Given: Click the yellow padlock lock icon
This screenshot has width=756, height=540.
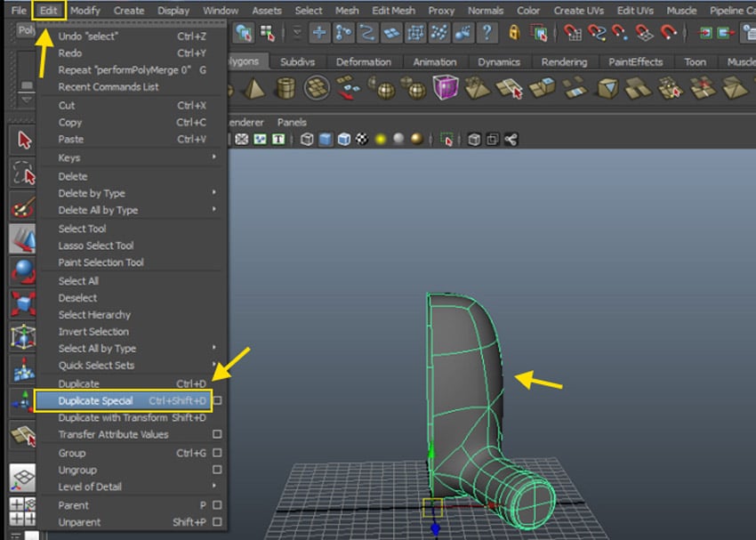Looking at the screenshot, I should pos(514,33).
